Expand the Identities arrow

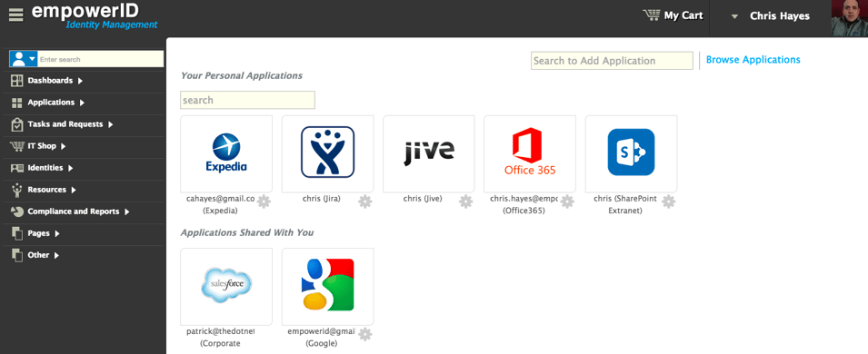(x=70, y=168)
